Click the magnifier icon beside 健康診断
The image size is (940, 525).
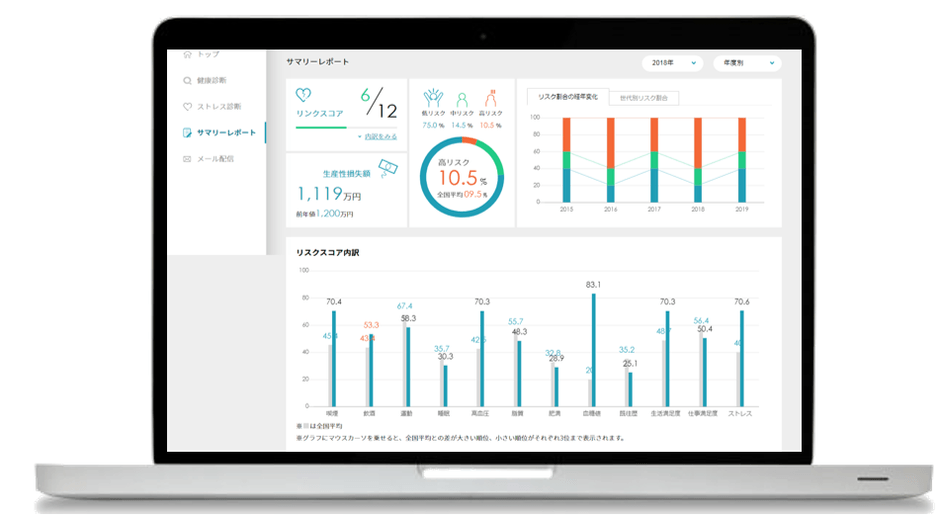188,80
